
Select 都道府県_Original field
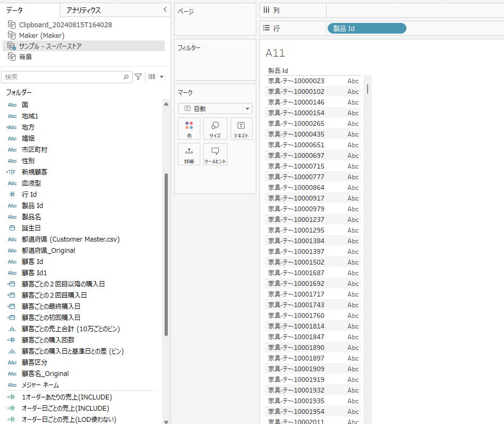pyautogui.click(x=48, y=251)
